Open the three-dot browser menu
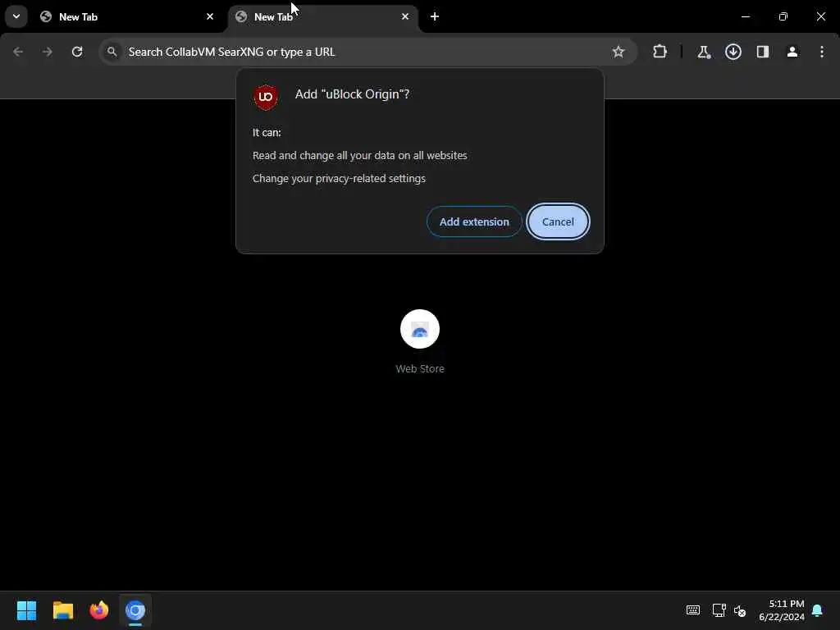The height and width of the screenshot is (630, 840). tap(822, 52)
